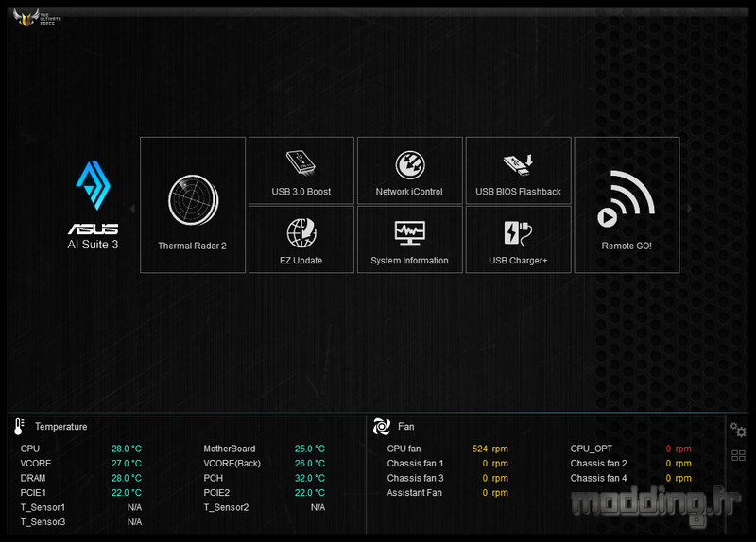Screen dimensions: 756x542
Task: Click MotherBoard temperature 25.0 °C
Action: [x=310, y=449]
